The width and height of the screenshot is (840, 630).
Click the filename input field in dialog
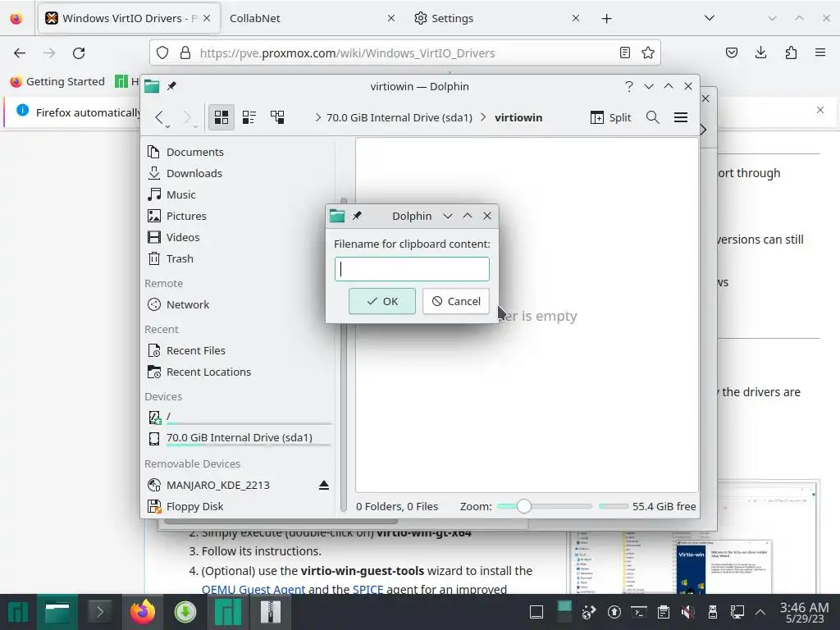412,269
